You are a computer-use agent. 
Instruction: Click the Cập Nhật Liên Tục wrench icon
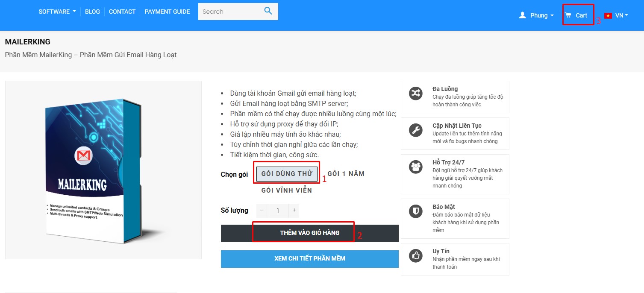coord(415,130)
